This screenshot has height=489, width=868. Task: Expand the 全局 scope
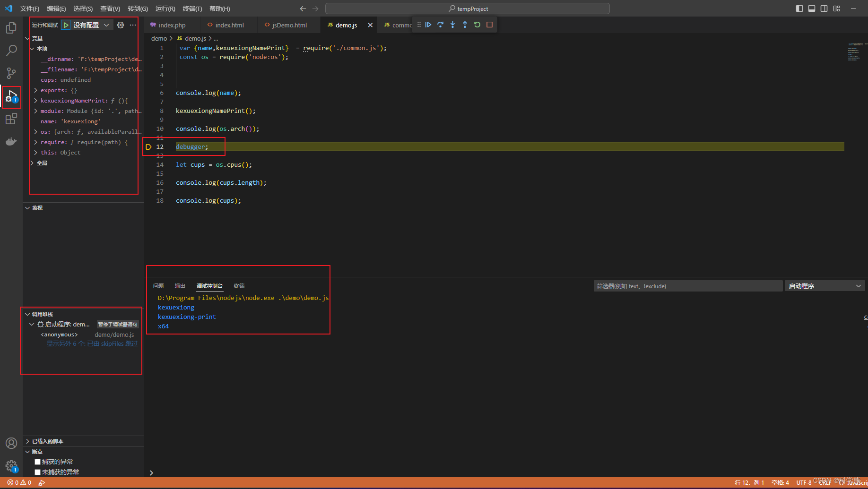(x=32, y=163)
